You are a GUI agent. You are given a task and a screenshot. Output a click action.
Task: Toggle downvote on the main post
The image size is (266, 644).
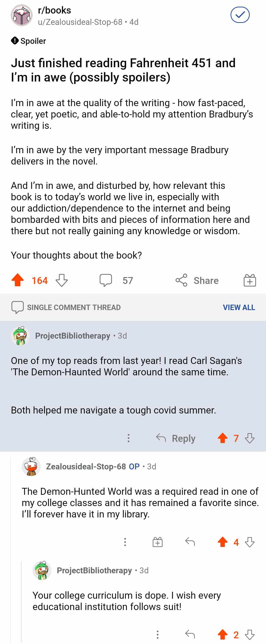pyautogui.click(x=62, y=280)
